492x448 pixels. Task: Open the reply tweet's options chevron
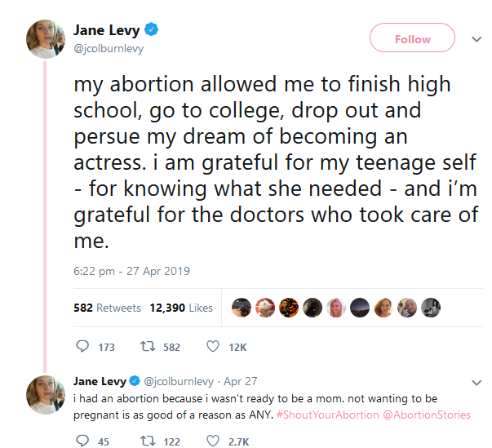(476, 382)
